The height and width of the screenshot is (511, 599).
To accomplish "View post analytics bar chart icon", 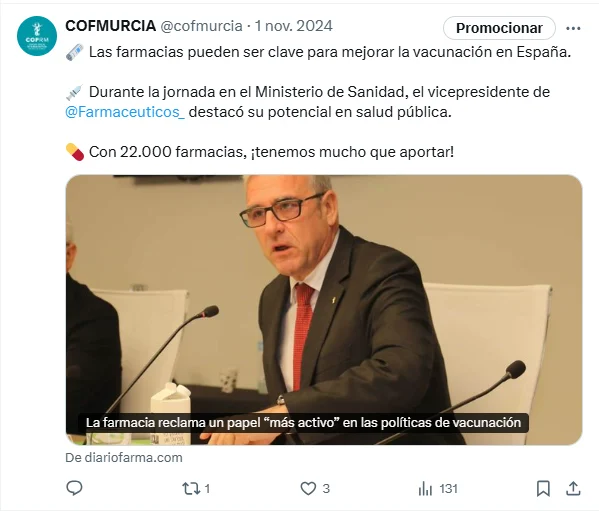I will 425,488.
